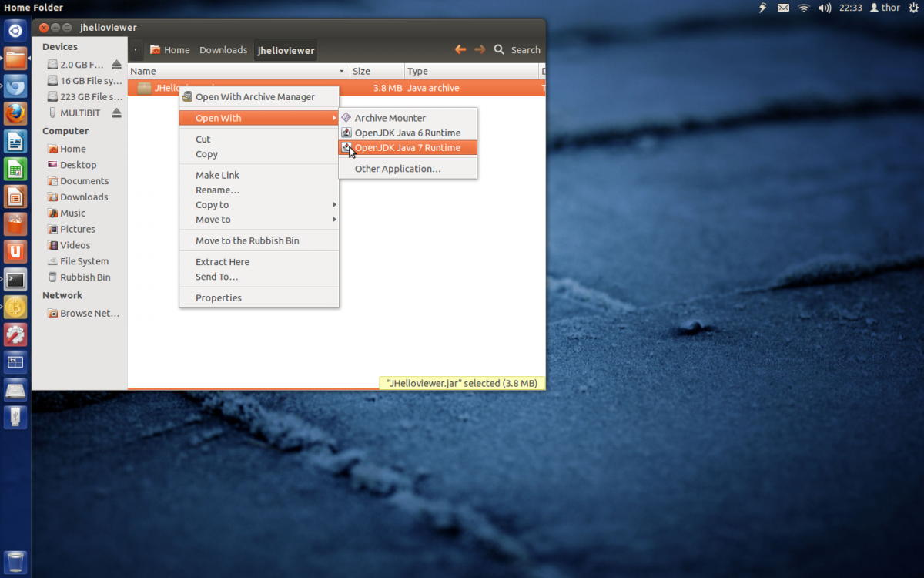Viewport: 924px width, 578px height.
Task: Go forward with the right arrow
Action: tap(480, 49)
